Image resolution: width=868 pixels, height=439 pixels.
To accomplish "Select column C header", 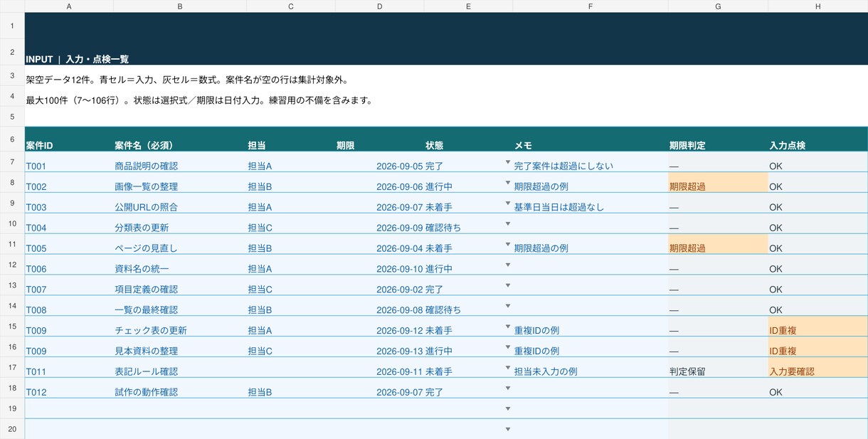I will [291, 6].
